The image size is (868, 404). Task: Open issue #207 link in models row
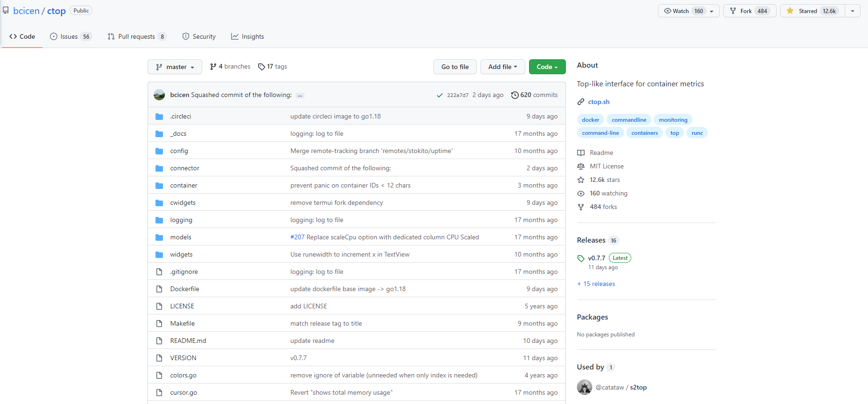tap(297, 237)
